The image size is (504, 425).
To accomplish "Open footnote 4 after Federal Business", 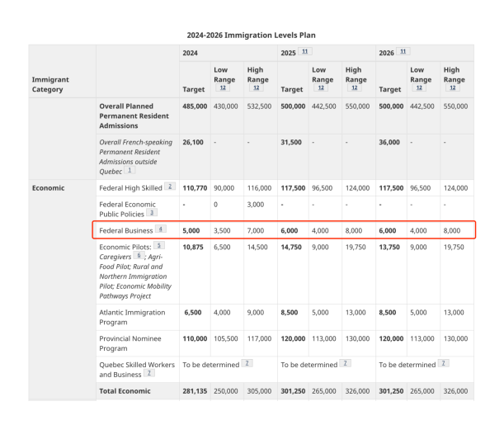I will (161, 229).
